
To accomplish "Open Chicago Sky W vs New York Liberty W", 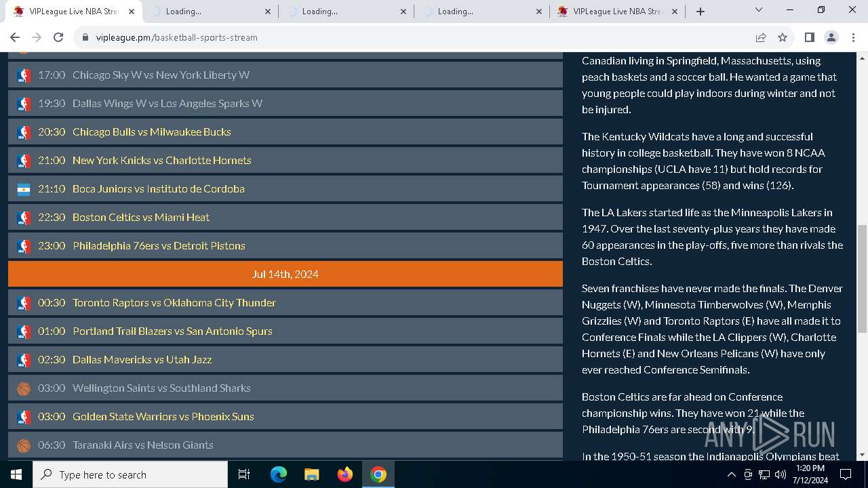I will pos(285,75).
